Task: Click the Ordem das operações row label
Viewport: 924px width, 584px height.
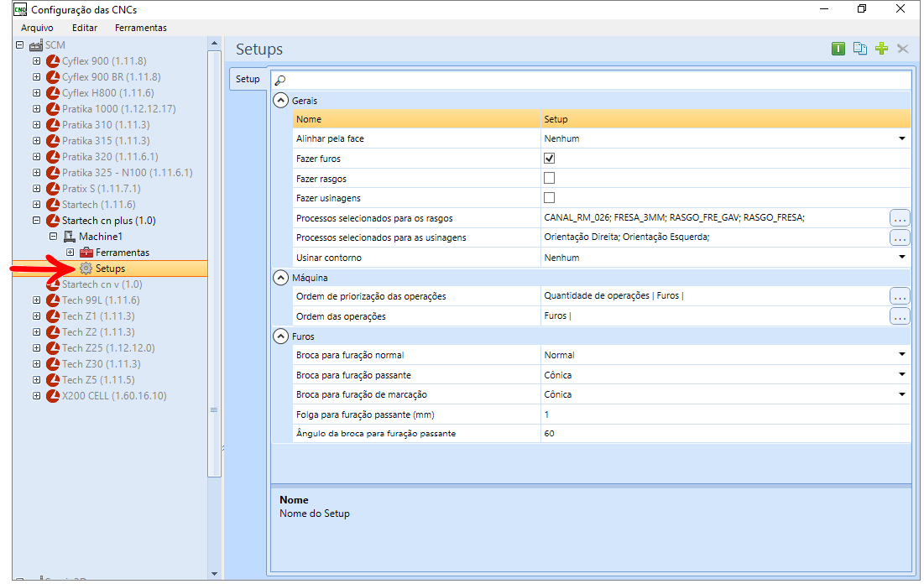Action: [x=341, y=316]
